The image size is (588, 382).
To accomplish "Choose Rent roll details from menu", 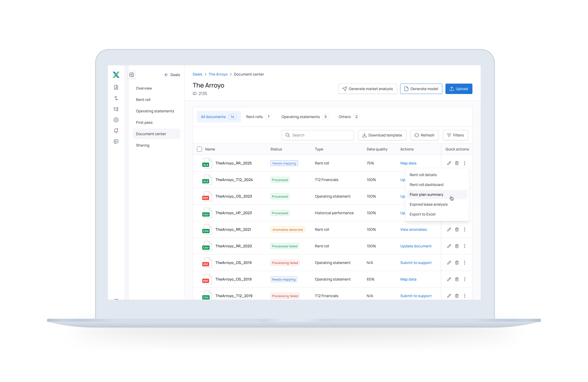I will coord(437,175).
